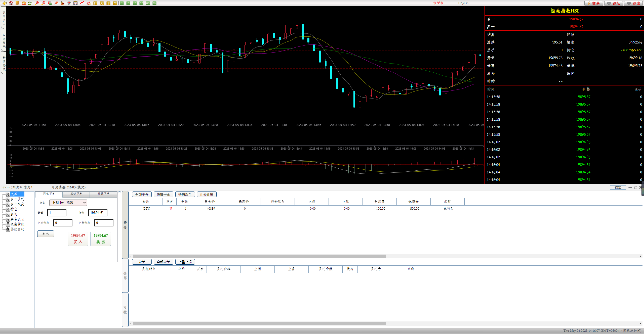Image resolution: width=644 pixels, height=334 pixels.
Task: Select F6 查询 in tree
Action: (12, 214)
